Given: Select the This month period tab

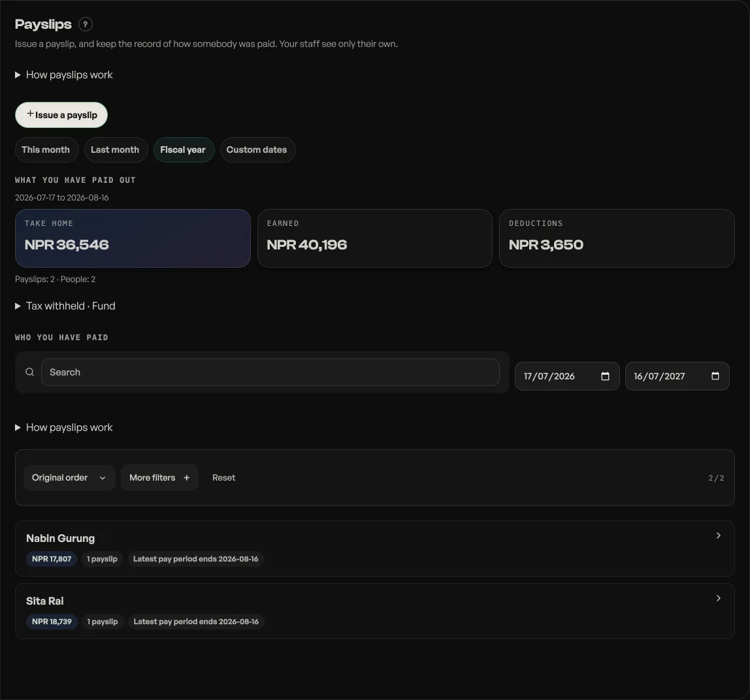Looking at the screenshot, I should [46, 150].
